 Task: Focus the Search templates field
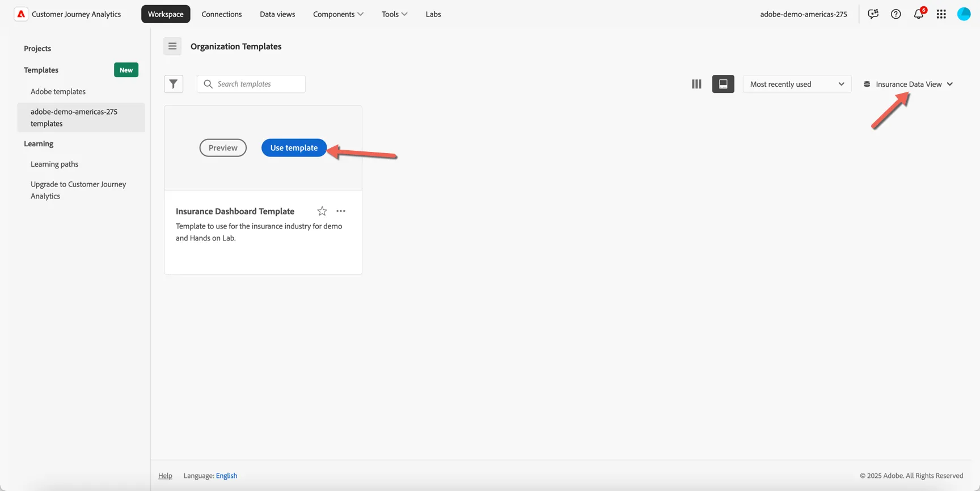pyautogui.click(x=251, y=84)
